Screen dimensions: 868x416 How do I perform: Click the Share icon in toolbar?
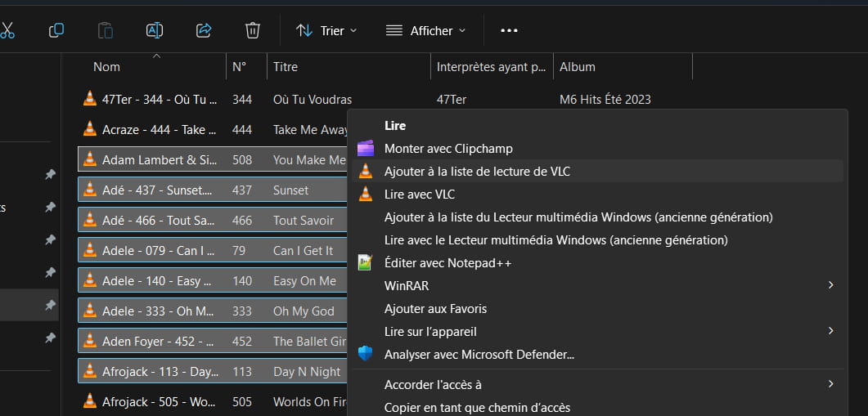204,30
